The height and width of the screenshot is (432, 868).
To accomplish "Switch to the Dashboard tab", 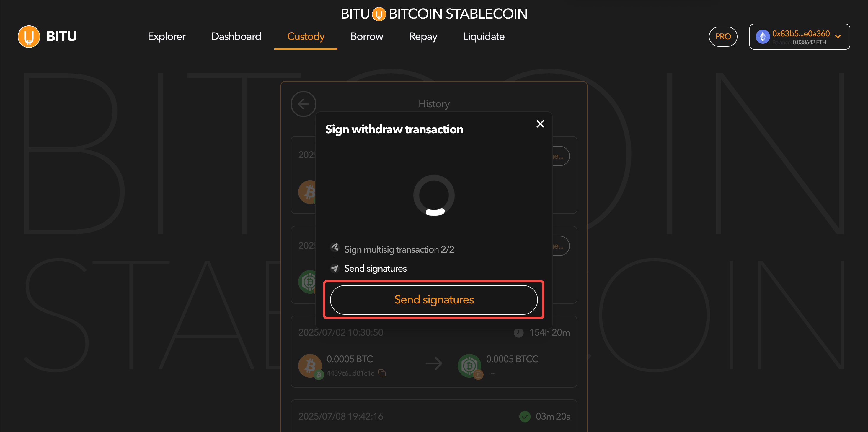I will click(x=236, y=36).
